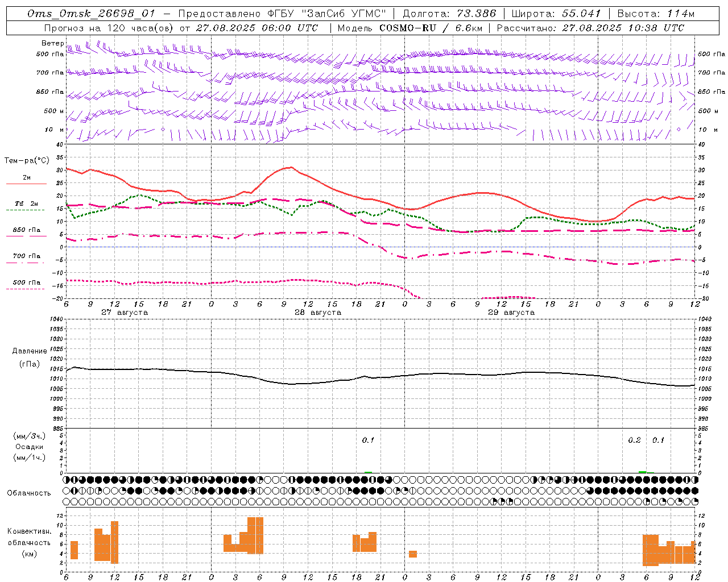
Task: Select the '(мм/3ч.)' unit label
Action: 30,436
